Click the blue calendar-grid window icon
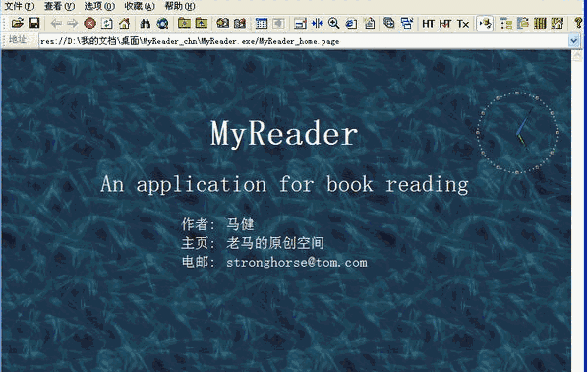The image size is (588, 372). coord(261,24)
